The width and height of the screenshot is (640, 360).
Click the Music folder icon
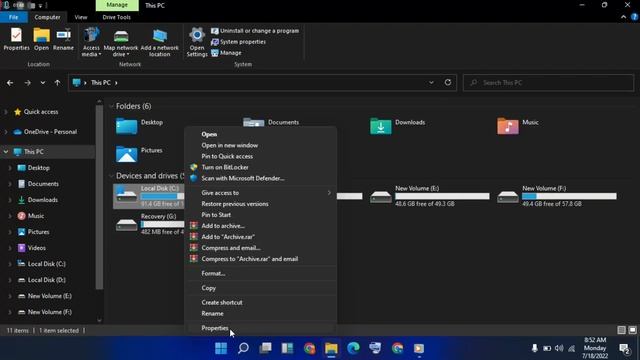508,126
